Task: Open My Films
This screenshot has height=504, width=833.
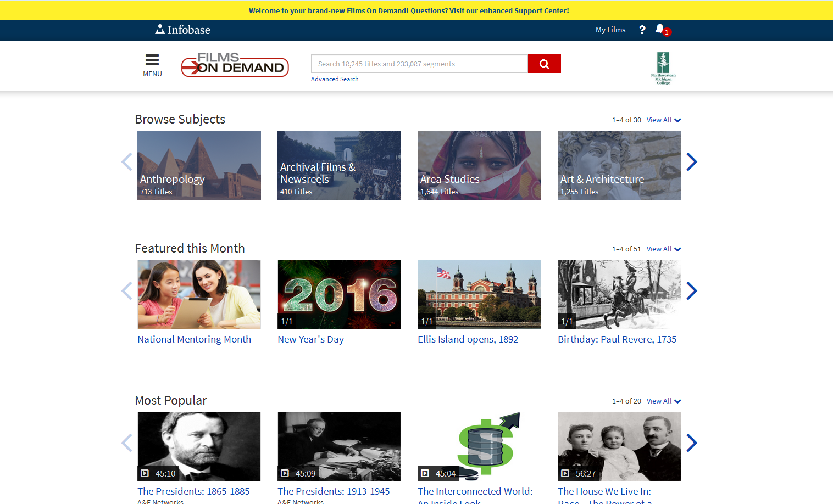Action: [x=610, y=30]
